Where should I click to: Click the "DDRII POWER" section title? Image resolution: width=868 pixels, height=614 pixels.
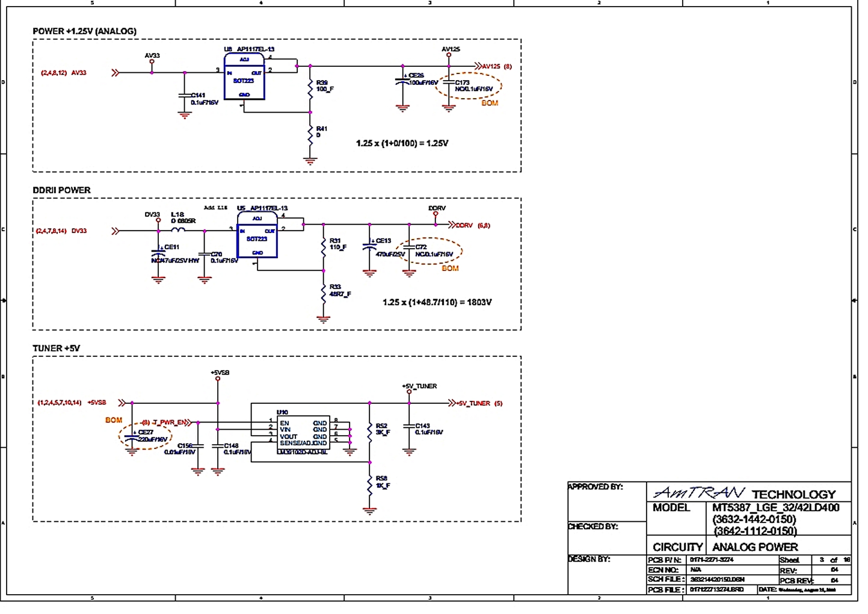(61, 190)
